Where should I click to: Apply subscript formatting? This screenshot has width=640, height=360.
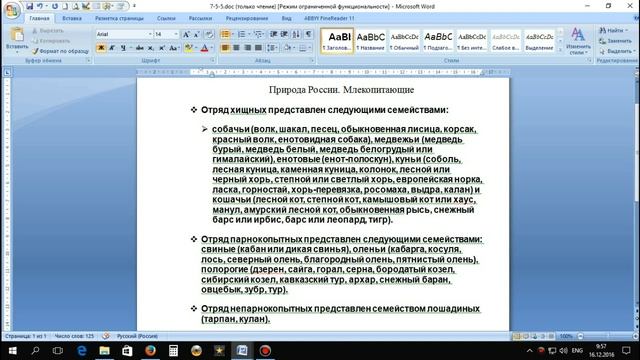(x=151, y=48)
